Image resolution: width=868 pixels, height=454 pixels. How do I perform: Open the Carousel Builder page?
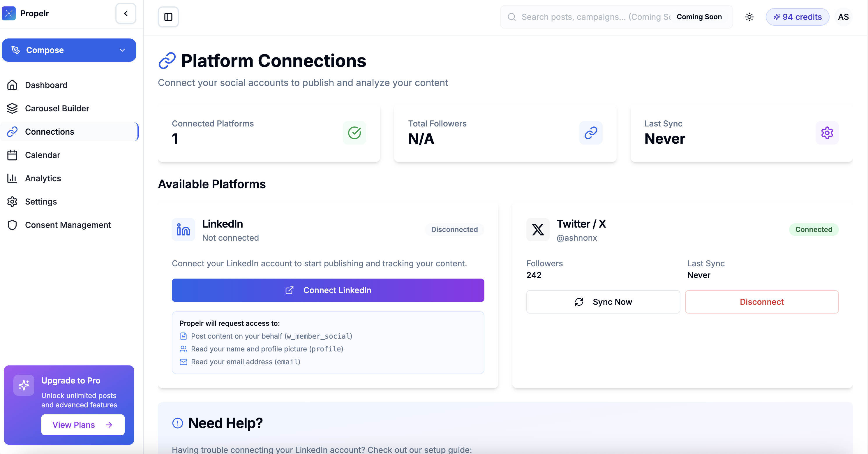[57, 108]
